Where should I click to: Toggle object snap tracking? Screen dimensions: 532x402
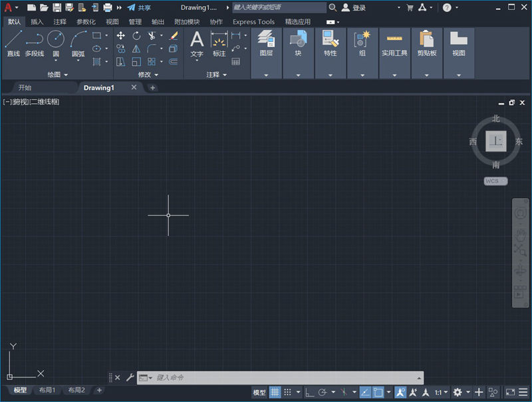click(365, 393)
